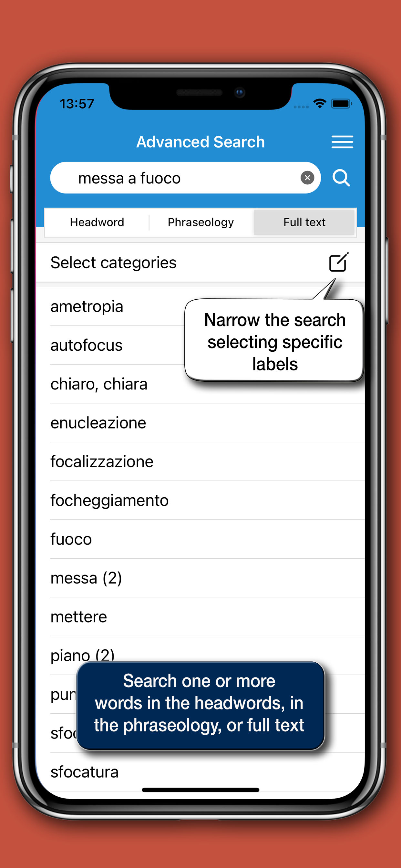Switch to the Phraseology tab

click(x=201, y=222)
